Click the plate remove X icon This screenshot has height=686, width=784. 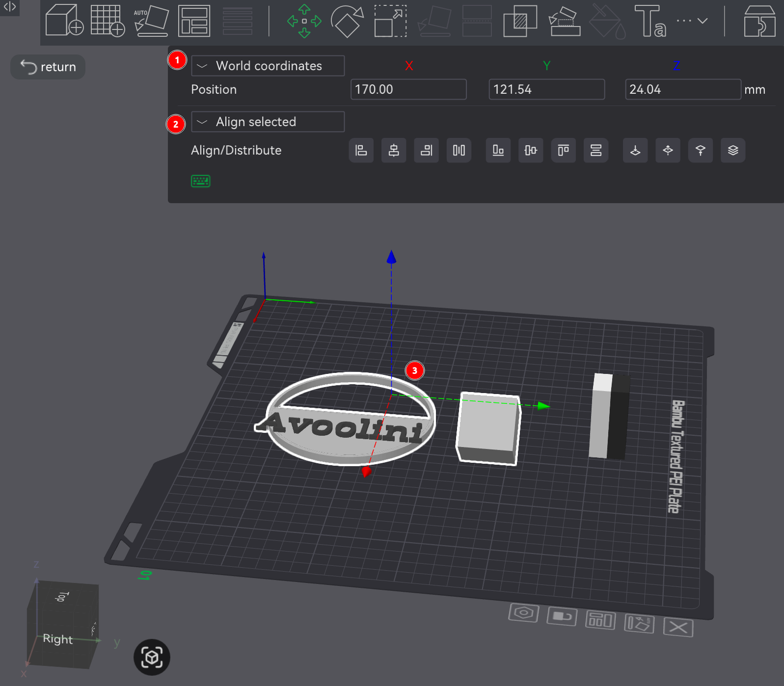(x=678, y=627)
